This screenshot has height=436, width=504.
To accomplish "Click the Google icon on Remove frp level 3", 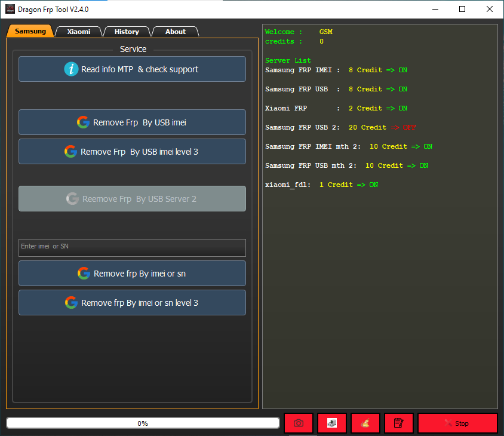I will click(71, 302).
